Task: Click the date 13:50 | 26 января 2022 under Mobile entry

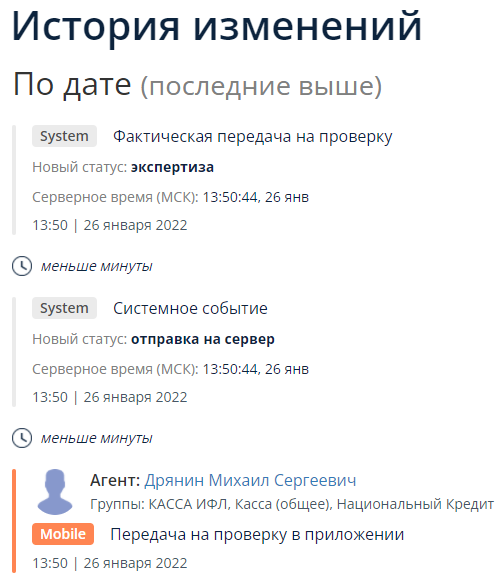Action: click(110, 563)
